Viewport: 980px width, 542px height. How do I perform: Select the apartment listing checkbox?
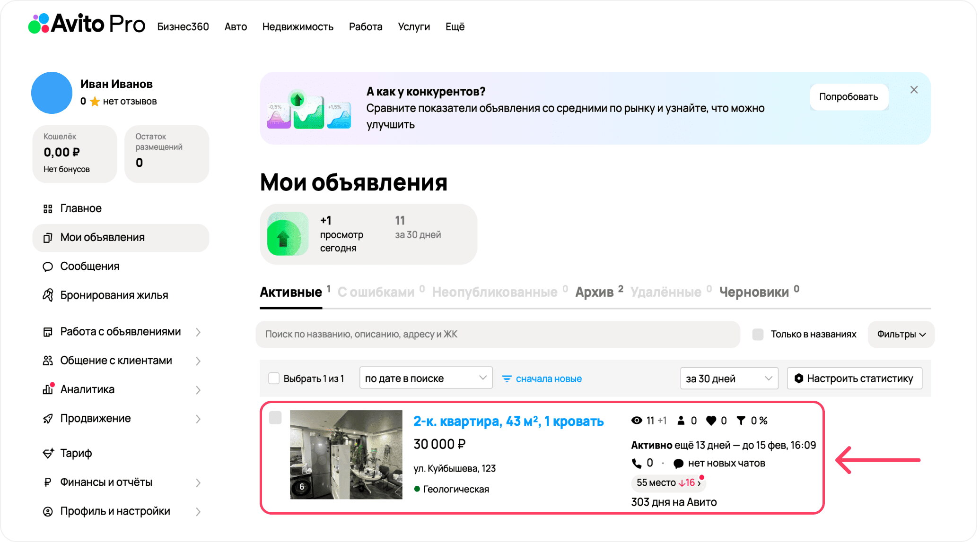click(275, 418)
